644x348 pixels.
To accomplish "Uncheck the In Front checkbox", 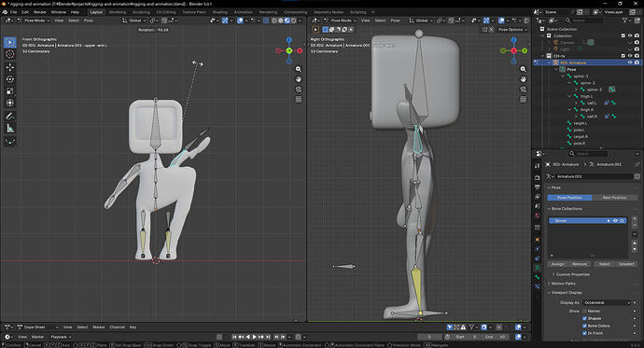I will coord(584,333).
